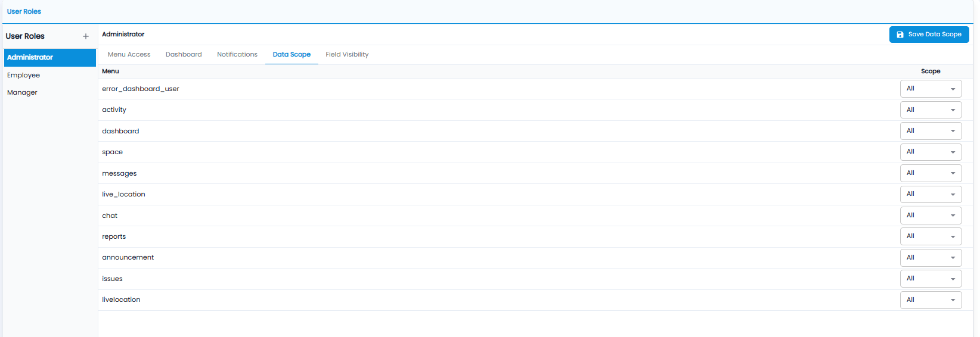
Task: Click the livelocation menu name
Action: pos(121,299)
